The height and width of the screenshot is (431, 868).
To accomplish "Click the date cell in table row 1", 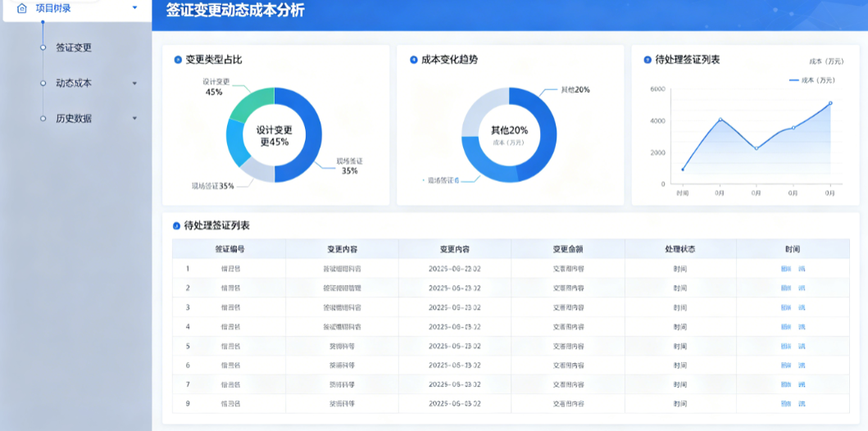I will coord(454,269).
